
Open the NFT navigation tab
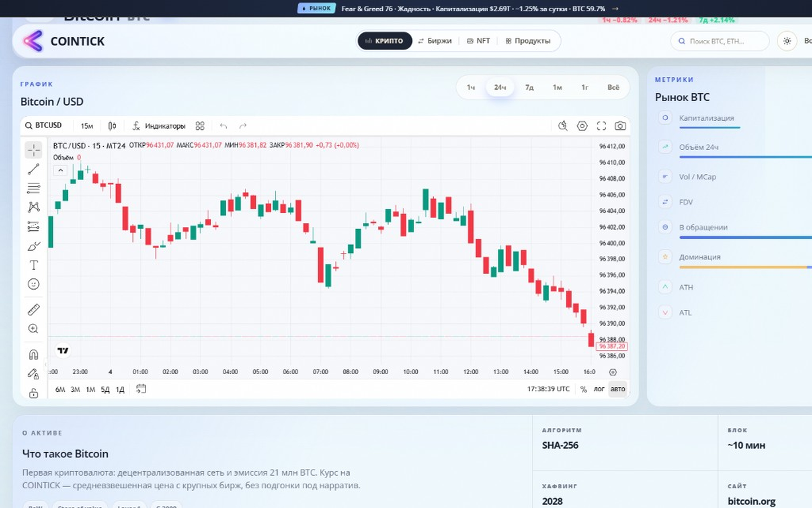479,41
